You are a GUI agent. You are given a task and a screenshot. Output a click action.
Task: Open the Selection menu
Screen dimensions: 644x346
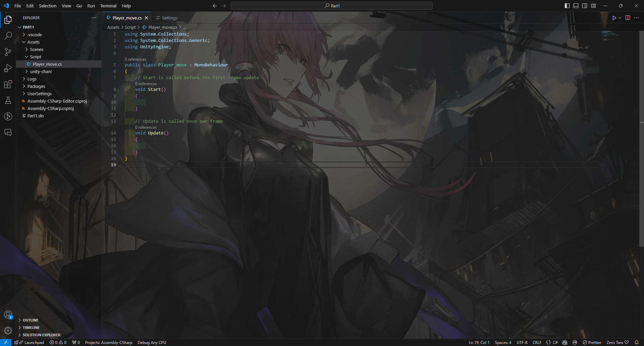(x=48, y=6)
